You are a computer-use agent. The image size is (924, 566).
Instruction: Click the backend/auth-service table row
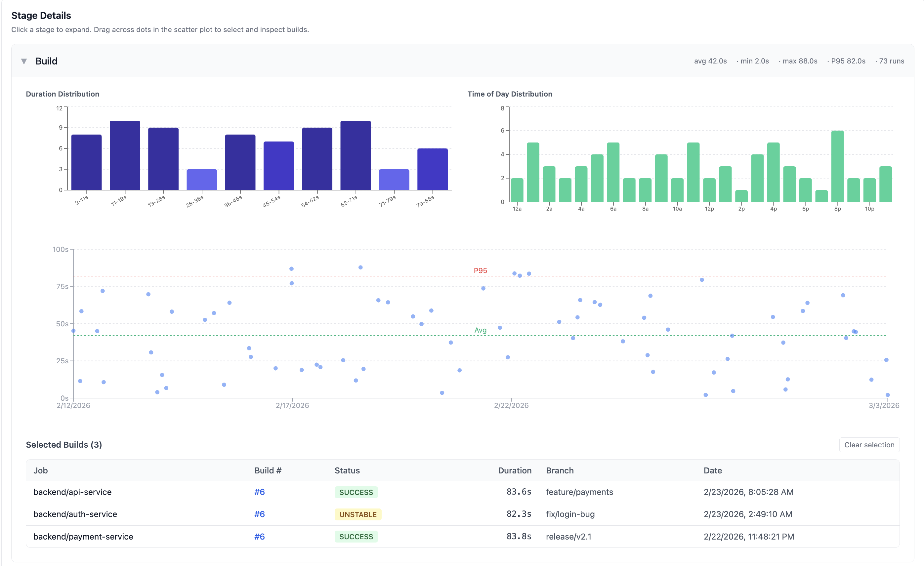click(75, 514)
